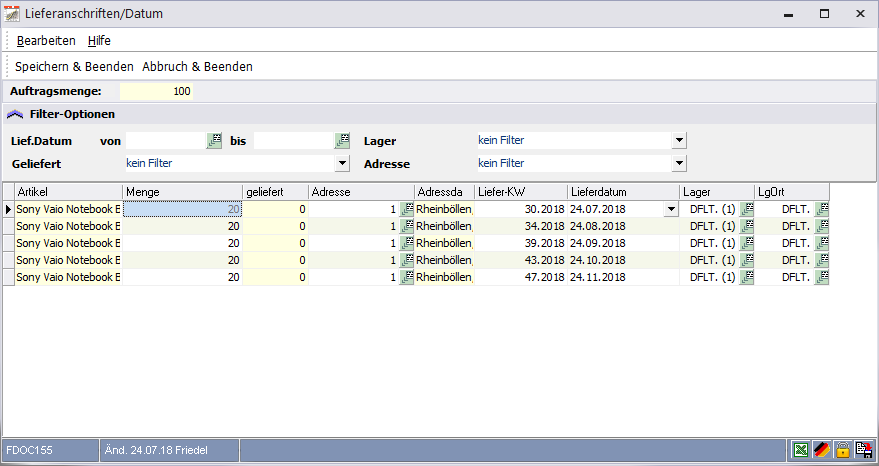Select Lieferdatum cell 24.11.2018
Screen dimensions: 879x466
tap(623, 277)
